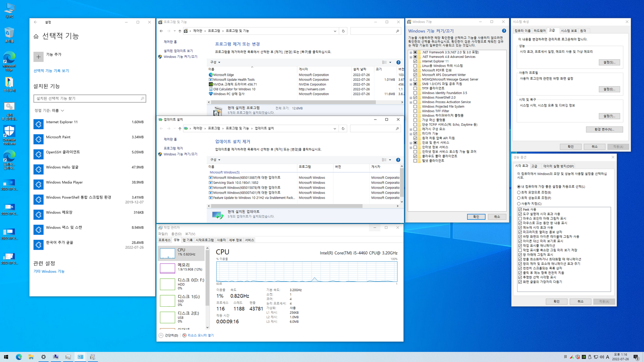
Task: Click volume icon in system tray
Action: pos(602,357)
